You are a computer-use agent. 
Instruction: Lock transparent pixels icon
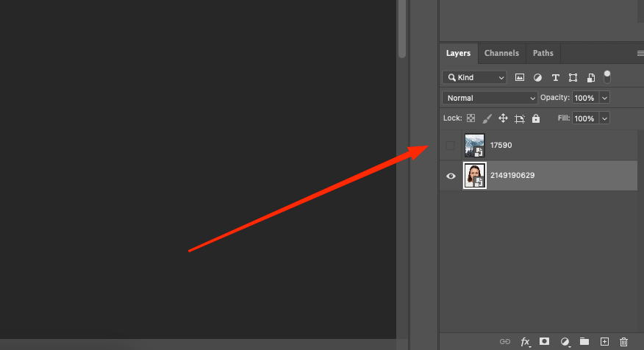[471, 118]
